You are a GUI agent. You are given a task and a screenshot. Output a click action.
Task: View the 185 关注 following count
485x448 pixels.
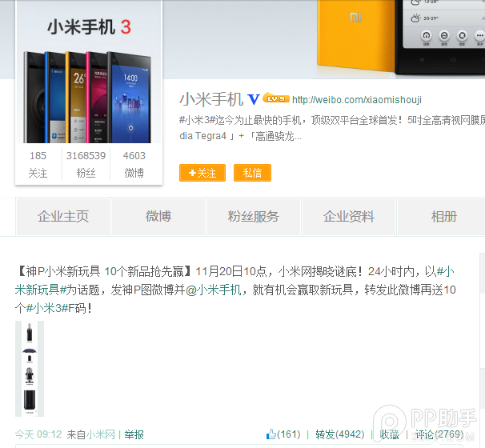coord(38,164)
